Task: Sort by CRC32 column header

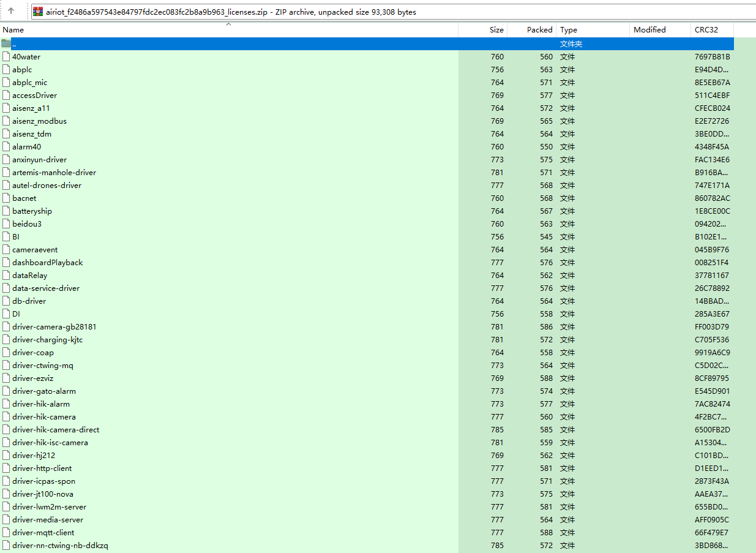Action: coord(706,29)
